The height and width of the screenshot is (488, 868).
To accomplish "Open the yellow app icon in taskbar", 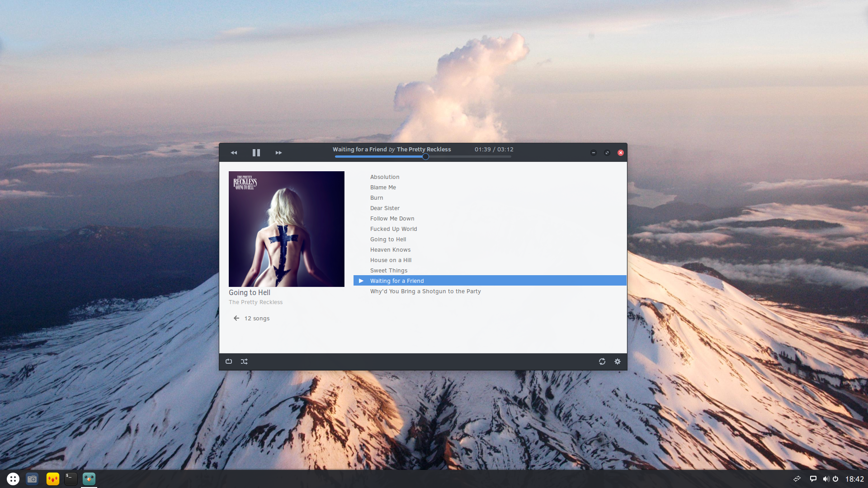I will [x=53, y=479].
